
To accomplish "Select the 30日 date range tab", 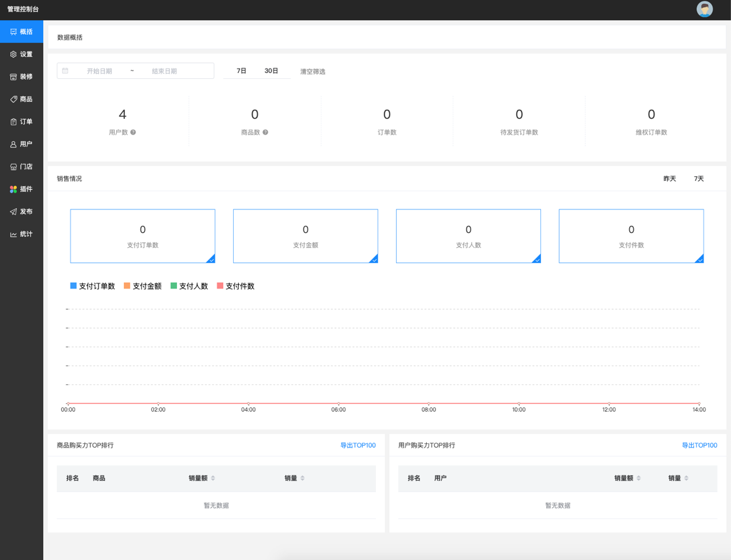I will tap(271, 71).
